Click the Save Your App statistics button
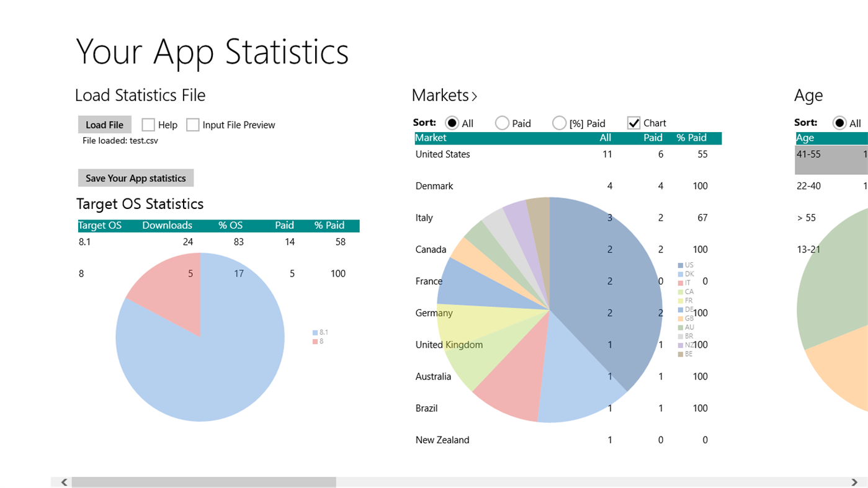The width and height of the screenshot is (868, 488). 135,178
